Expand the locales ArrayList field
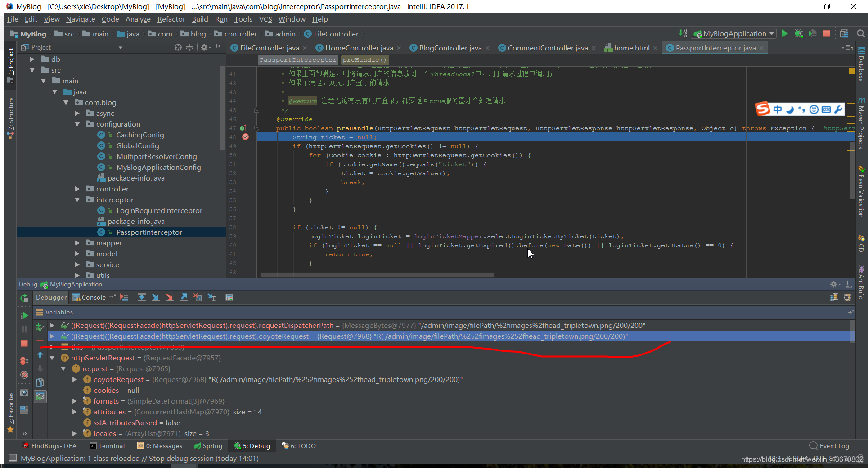868x468 pixels. [x=74, y=433]
